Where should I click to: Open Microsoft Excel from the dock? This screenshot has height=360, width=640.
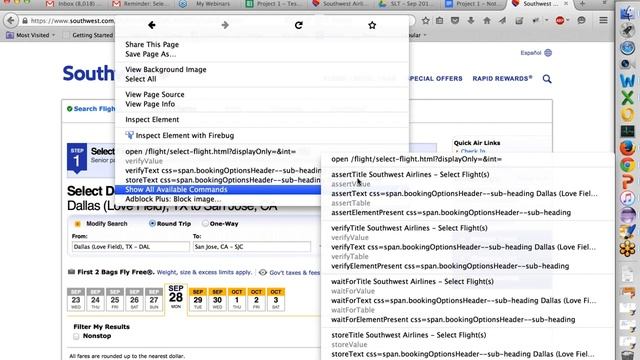628,98
